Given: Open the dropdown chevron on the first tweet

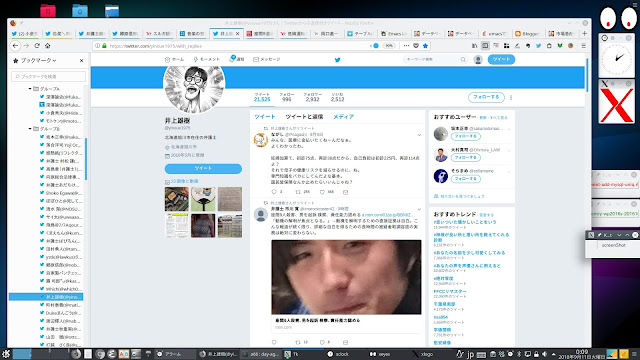Looking at the screenshot, I should (419, 135).
